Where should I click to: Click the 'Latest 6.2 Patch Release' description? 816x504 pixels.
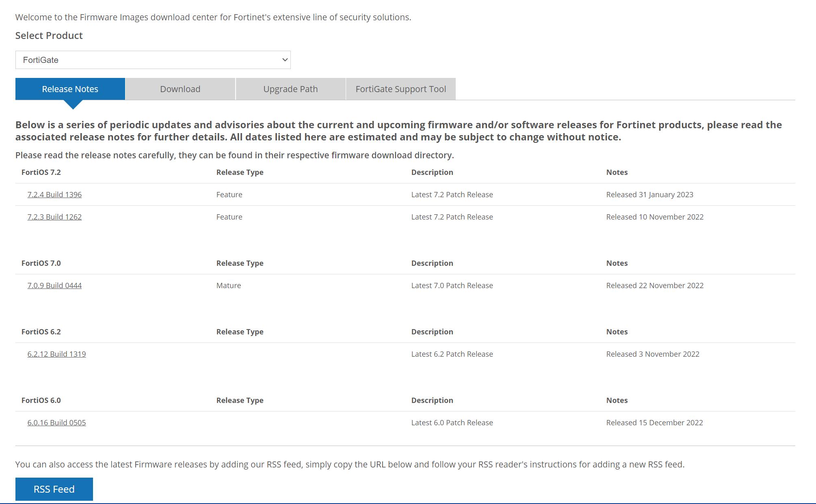[452, 354]
